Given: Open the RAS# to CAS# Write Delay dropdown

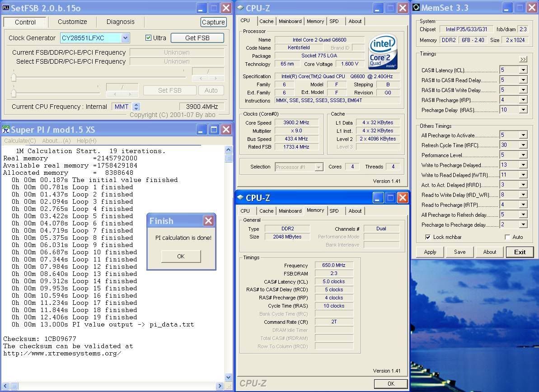Looking at the screenshot, I should 523,90.
